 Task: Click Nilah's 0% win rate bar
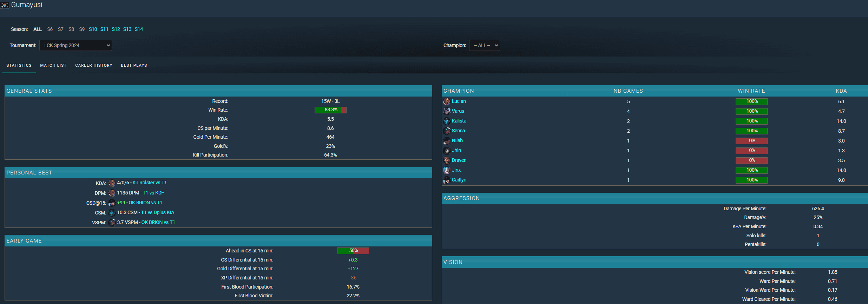pos(751,141)
